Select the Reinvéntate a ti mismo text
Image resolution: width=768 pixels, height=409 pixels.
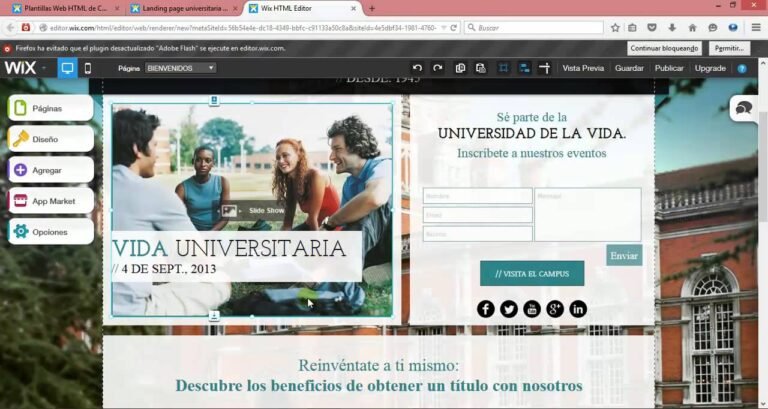(x=379, y=365)
